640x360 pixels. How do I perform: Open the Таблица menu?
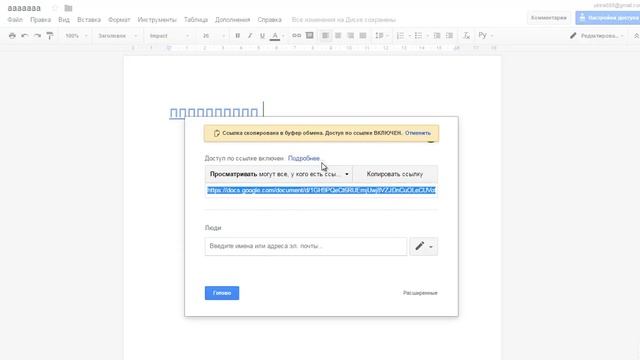coord(196,20)
